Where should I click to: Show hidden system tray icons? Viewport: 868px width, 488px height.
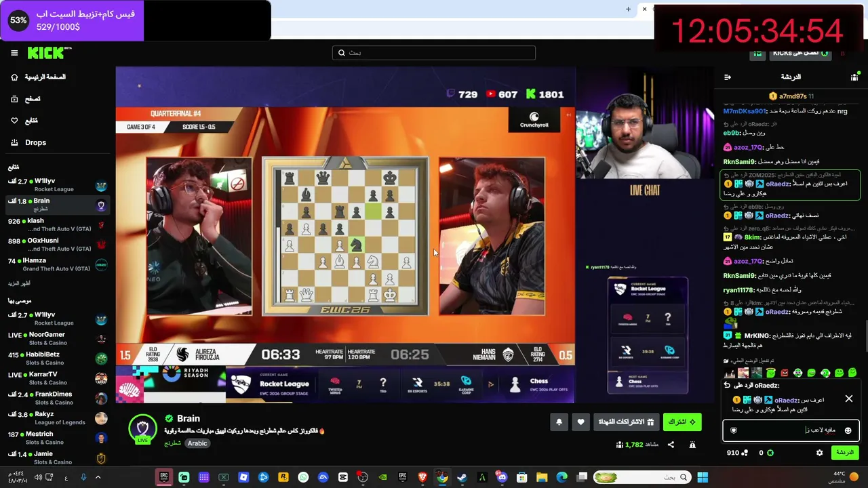[x=98, y=477]
